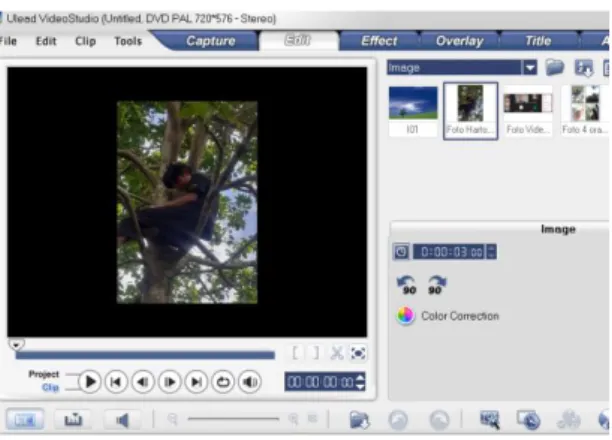Click the jog slider handle under preview
The height and width of the screenshot is (440, 612).
coord(16,344)
